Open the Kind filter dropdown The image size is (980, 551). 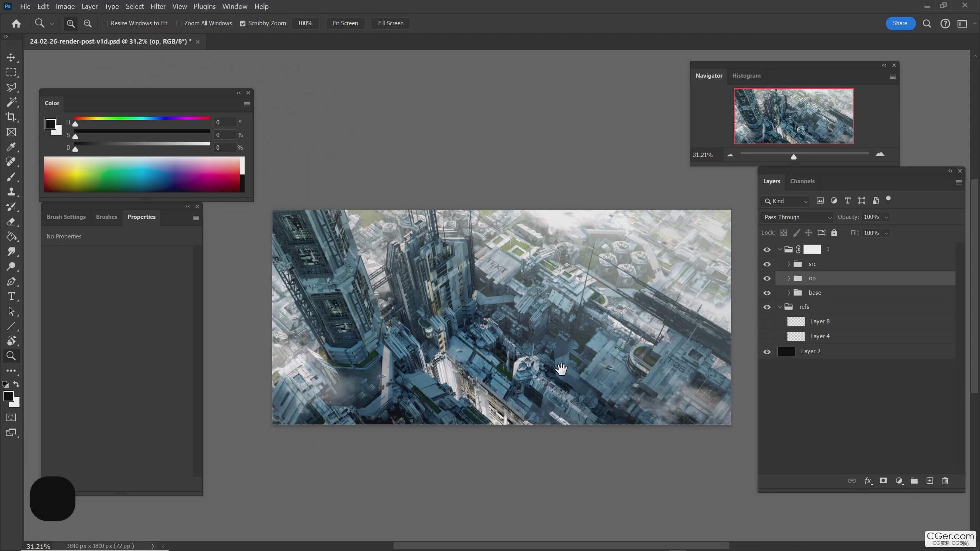pos(785,201)
